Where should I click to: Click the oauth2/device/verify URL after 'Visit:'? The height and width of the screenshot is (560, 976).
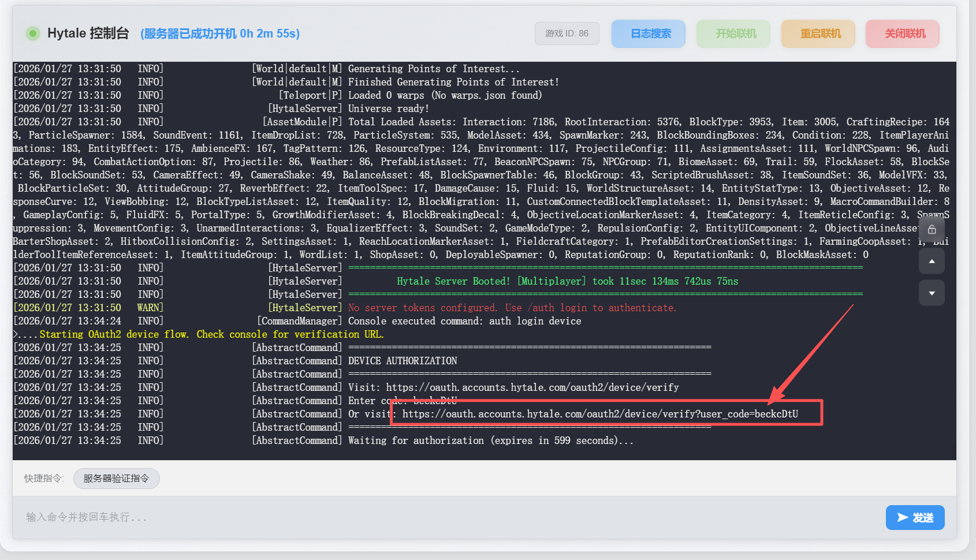click(x=532, y=387)
